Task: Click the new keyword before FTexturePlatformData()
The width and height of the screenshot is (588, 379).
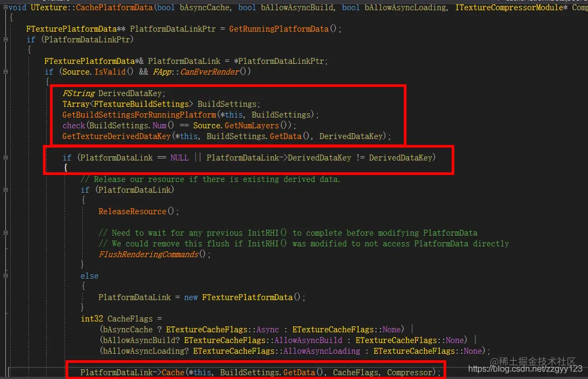Action: [x=191, y=297]
